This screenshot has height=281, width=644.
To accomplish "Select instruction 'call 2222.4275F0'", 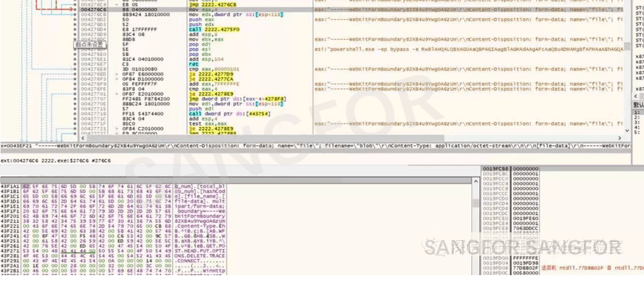I will tap(214, 29).
